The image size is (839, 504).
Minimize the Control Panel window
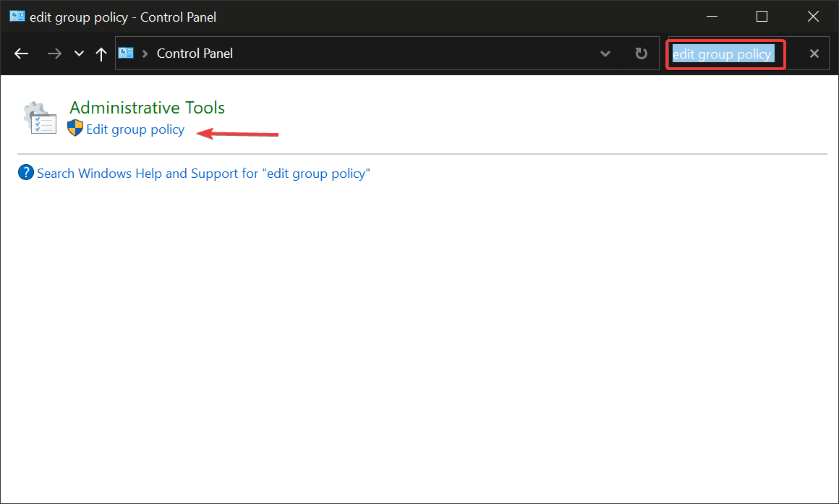click(712, 17)
